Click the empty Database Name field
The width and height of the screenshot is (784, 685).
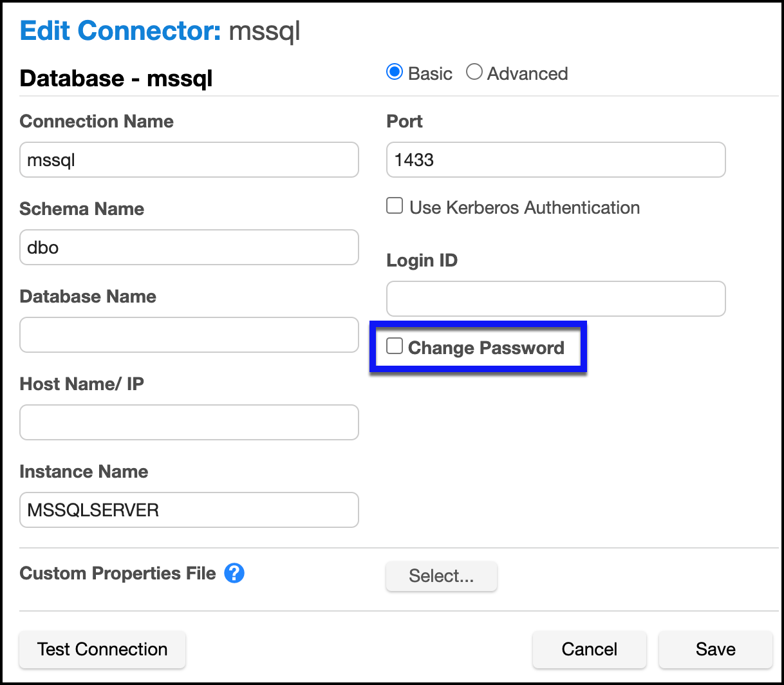pos(189,335)
